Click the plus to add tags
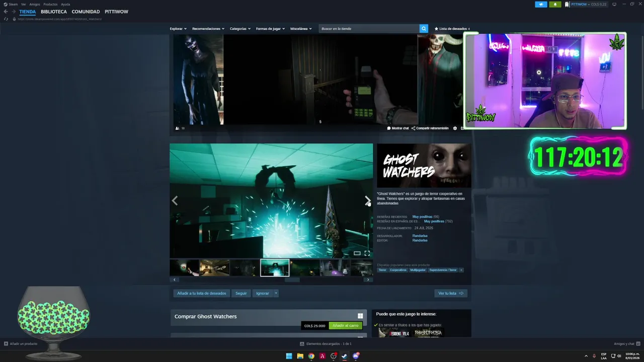This screenshot has width=644, height=362. [461, 270]
